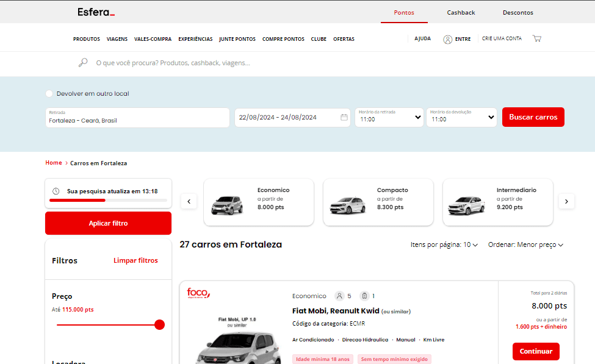Click the Foco rental company logo
This screenshot has height=364, width=595.
coord(198,293)
